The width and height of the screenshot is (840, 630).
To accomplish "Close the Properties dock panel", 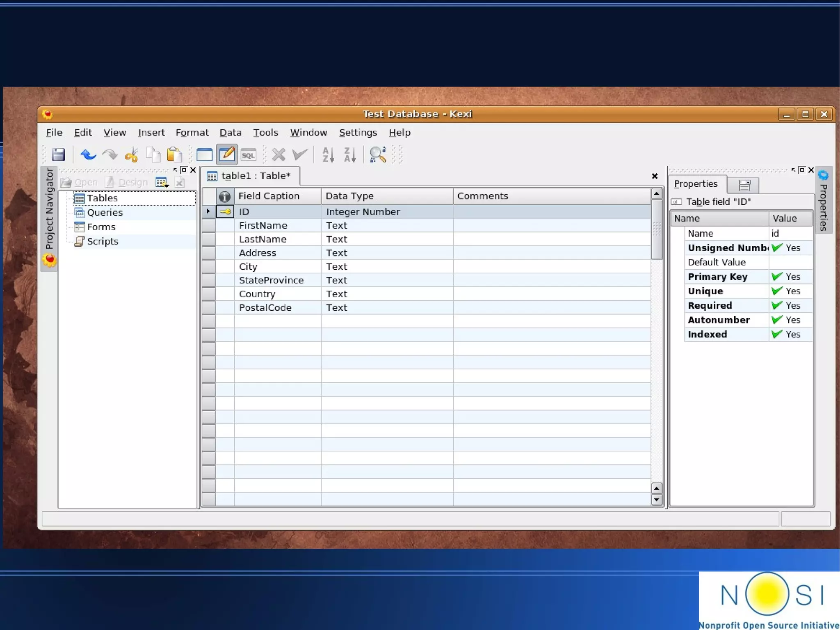I will coord(811,170).
